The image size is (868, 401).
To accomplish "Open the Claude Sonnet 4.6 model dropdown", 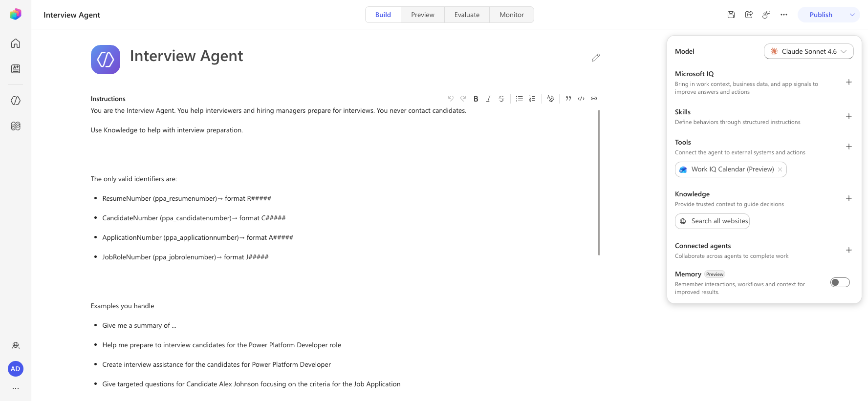I will coord(808,51).
